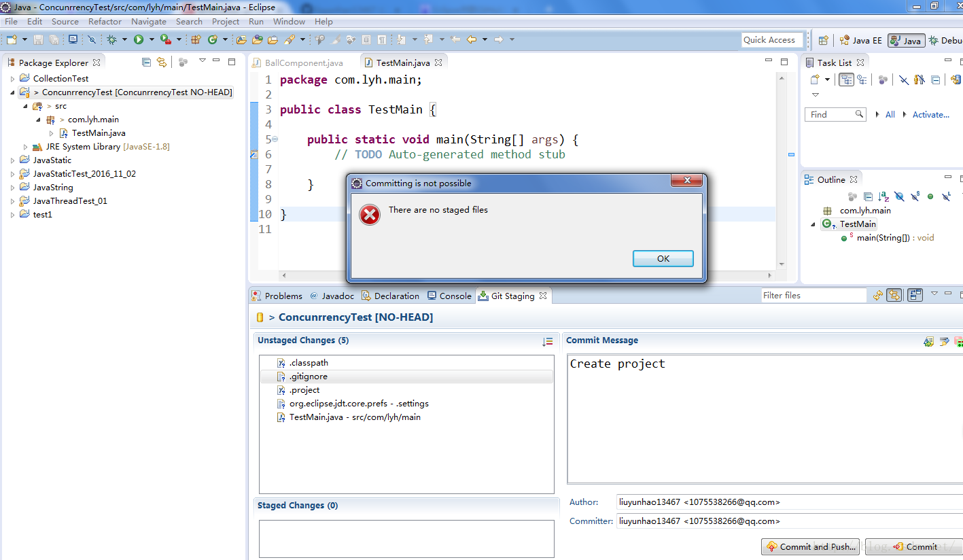Click OK in the Committing is not possible dialog
Screen dimensions: 963x560
[663, 258]
